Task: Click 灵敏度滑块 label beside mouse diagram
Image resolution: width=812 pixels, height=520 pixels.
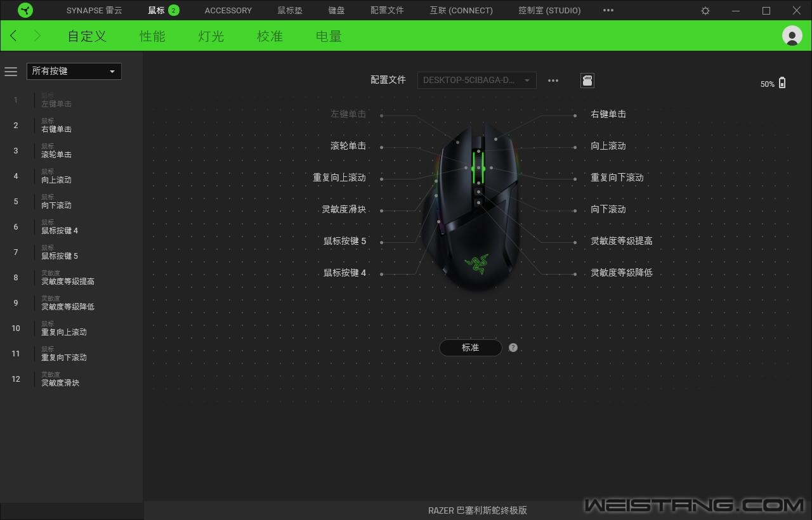Action: (x=344, y=209)
